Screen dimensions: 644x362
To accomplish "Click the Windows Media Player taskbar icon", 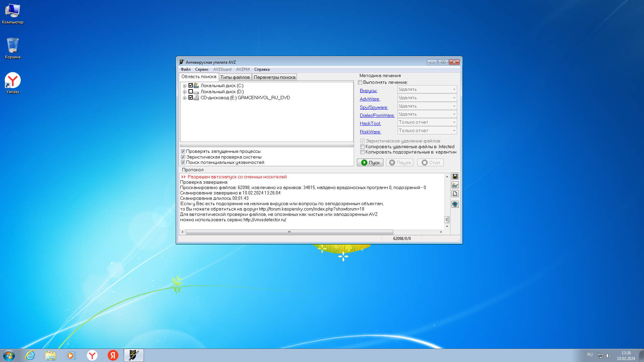I will click(71, 355).
